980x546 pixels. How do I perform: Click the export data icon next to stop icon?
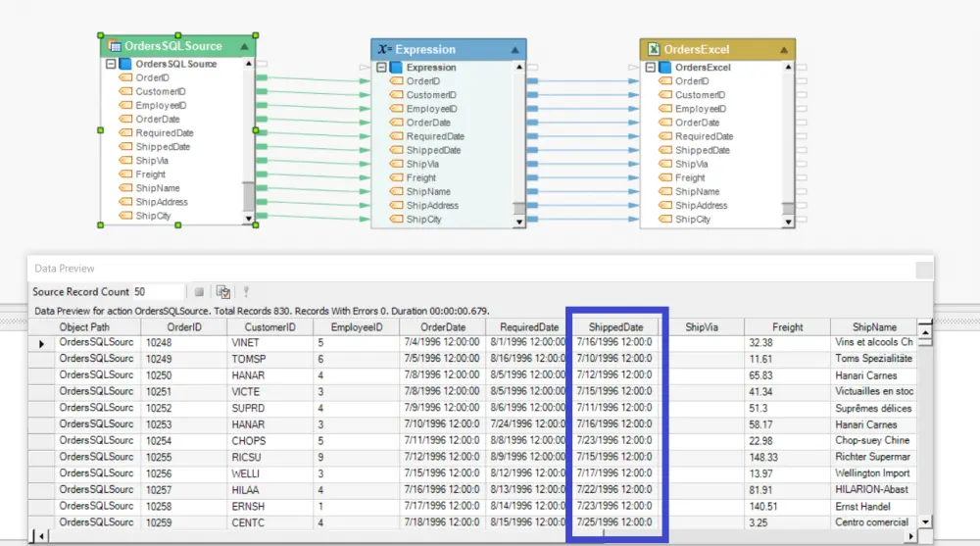click(223, 291)
